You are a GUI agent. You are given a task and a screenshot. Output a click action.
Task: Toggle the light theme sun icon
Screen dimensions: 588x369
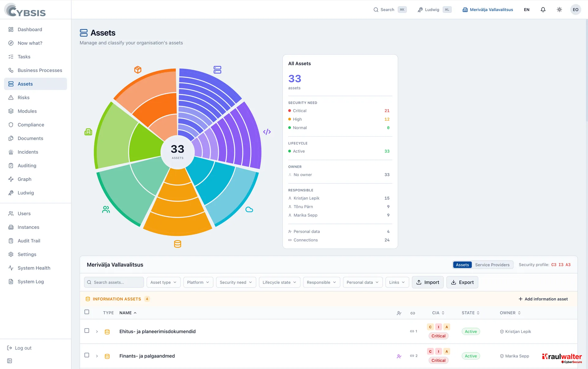559,9
